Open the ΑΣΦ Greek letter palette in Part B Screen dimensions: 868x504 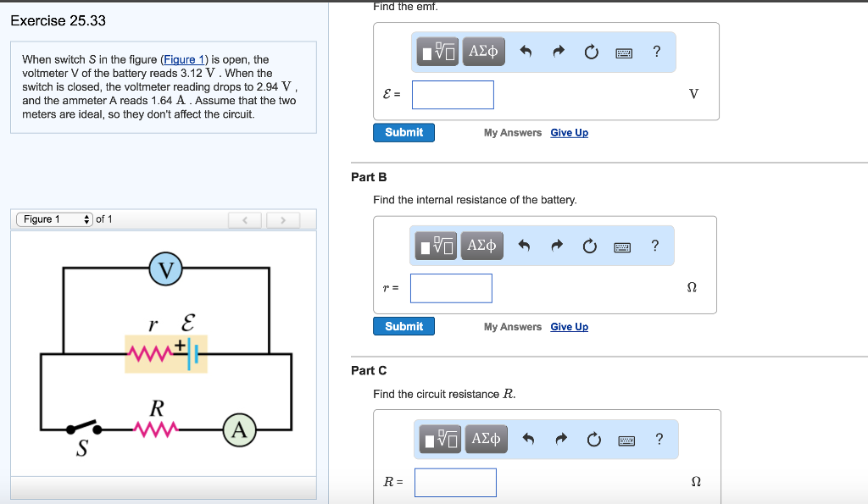[481, 246]
